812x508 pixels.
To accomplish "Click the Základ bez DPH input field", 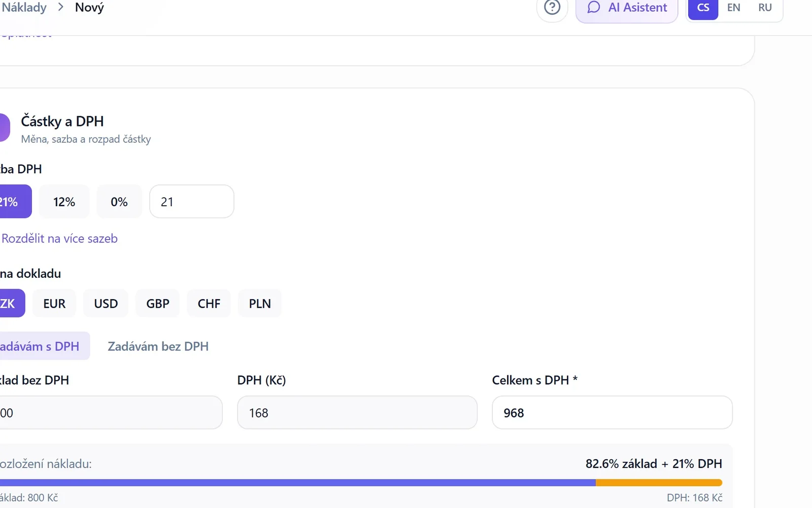I will coord(110,412).
